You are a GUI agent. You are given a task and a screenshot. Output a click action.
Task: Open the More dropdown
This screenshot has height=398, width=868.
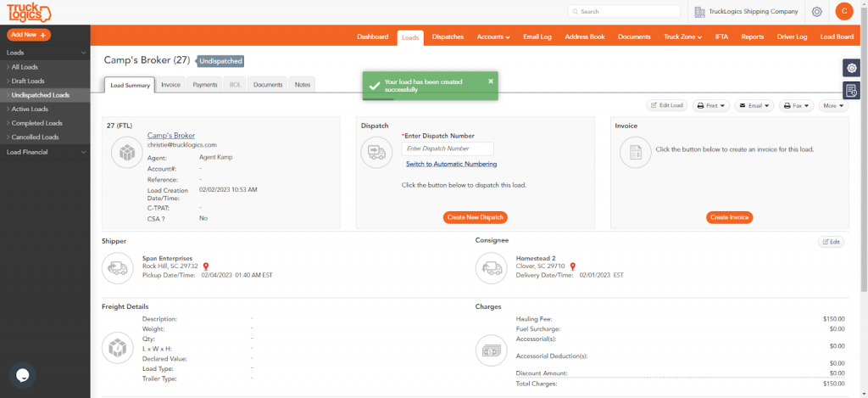pyautogui.click(x=834, y=105)
